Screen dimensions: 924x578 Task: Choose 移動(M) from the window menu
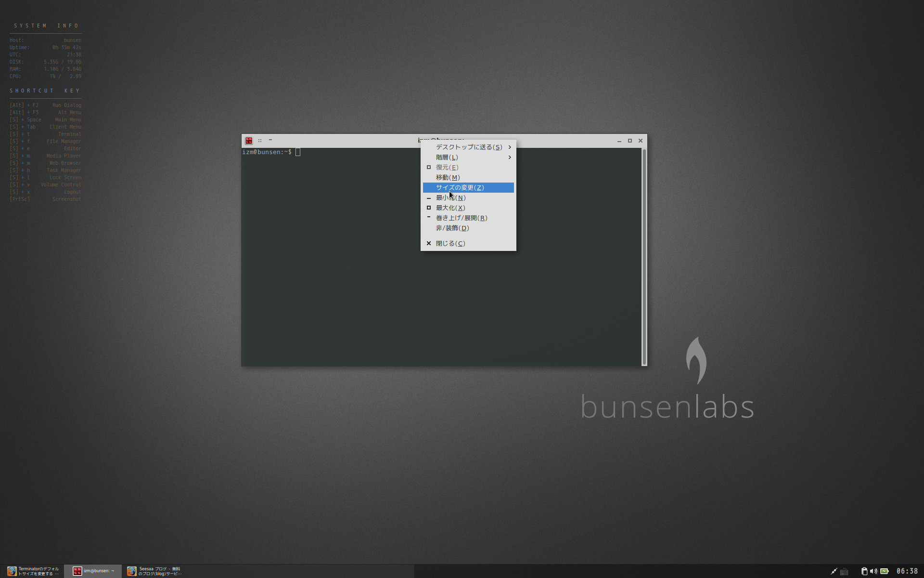pyautogui.click(x=468, y=177)
